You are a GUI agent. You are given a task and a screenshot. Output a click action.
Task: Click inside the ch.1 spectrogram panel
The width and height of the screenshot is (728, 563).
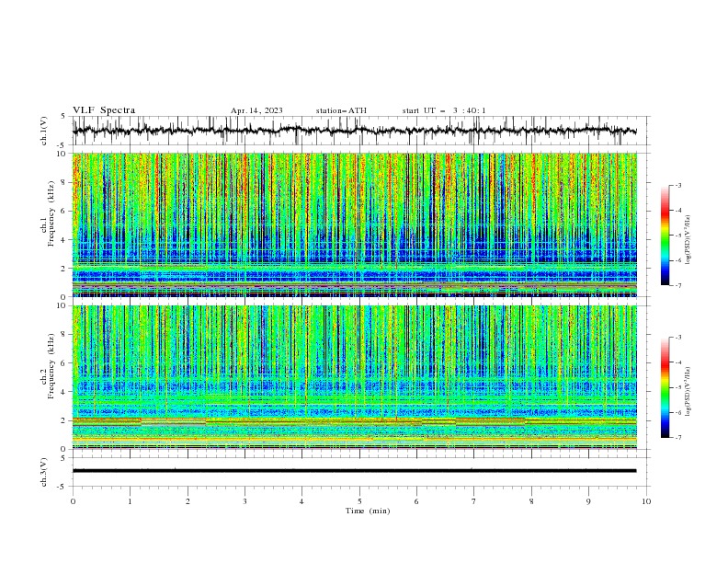pyautogui.click(x=354, y=224)
